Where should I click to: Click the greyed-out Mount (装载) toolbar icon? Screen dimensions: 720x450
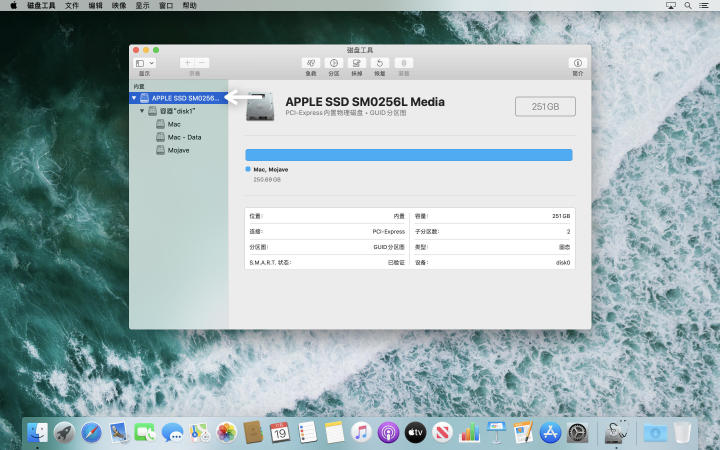[404, 63]
